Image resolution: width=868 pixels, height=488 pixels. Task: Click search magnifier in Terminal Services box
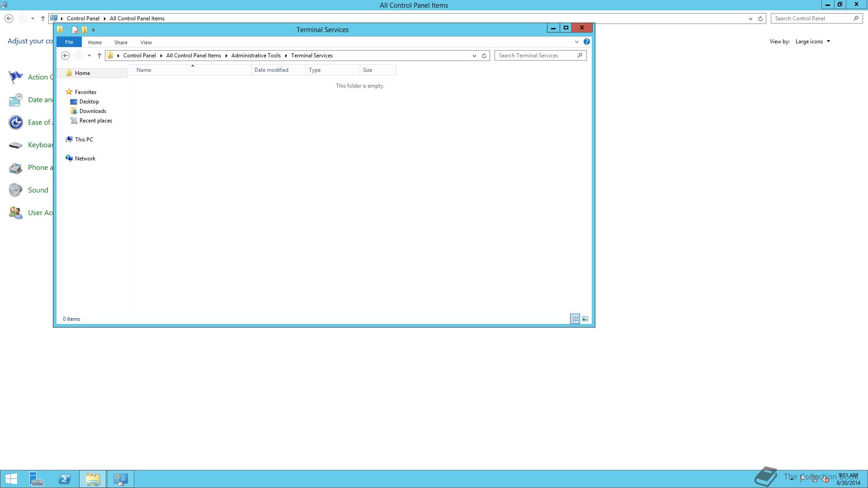[x=580, y=56]
